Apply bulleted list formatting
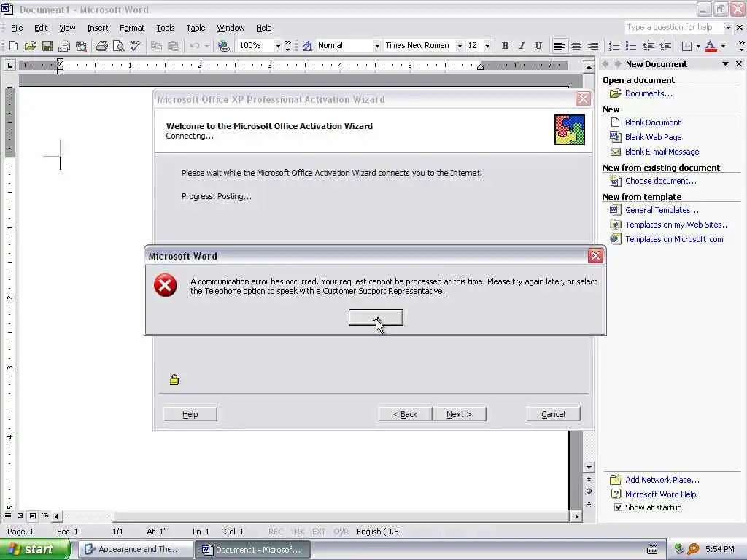The height and width of the screenshot is (560, 747). [x=631, y=46]
